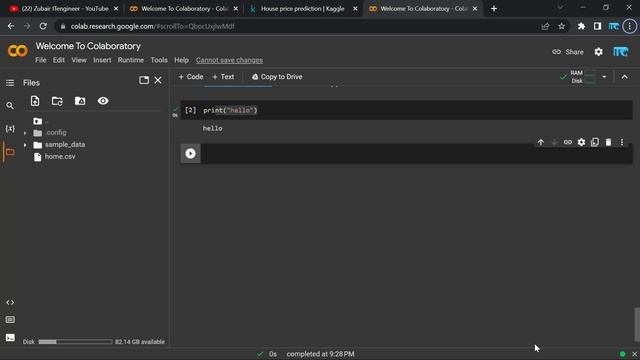Copy link to the selected cell
Viewport: 640px width, 360px height.
click(568, 142)
